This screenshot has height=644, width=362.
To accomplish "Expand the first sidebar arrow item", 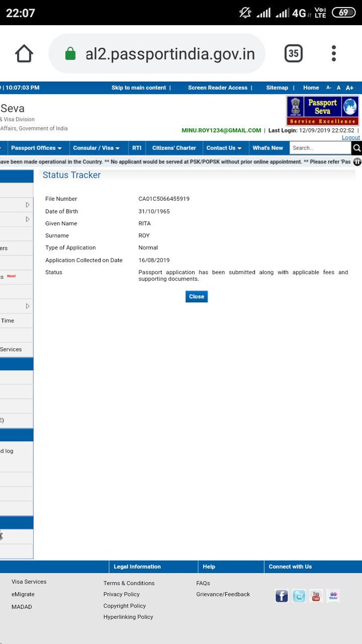I will pyautogui.click(x=28, y=204).
